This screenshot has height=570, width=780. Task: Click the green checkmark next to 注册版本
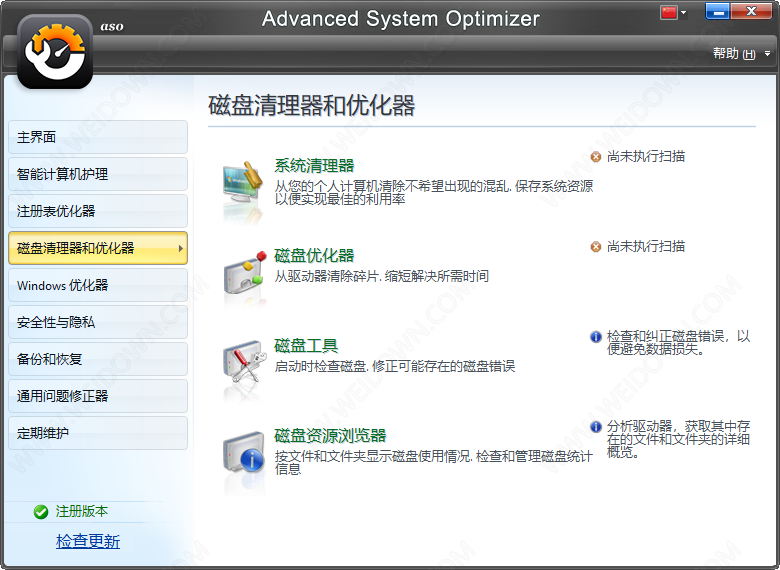pos(41,511)
